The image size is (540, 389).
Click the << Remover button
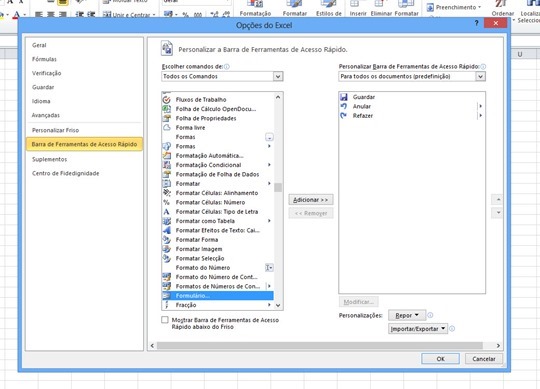click(x=311, y=213)
